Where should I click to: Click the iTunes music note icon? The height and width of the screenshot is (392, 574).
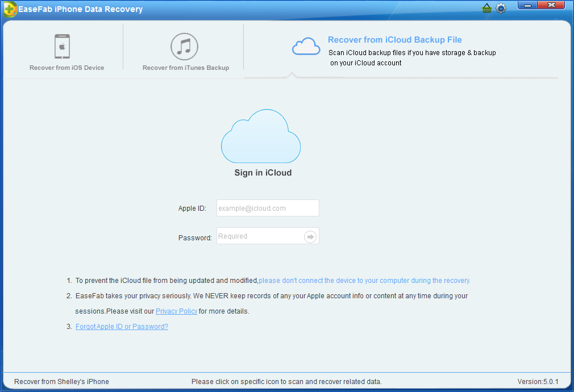(184, 47)
